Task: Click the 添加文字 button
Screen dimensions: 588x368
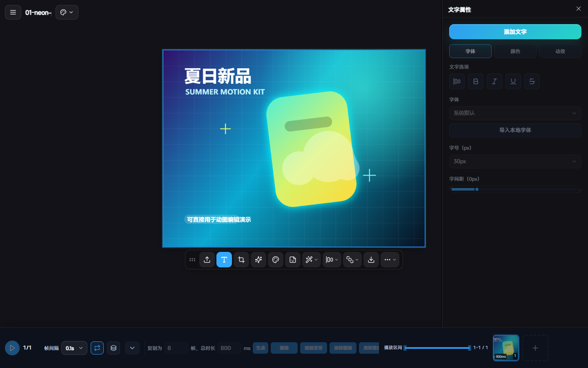Action: 515,32
